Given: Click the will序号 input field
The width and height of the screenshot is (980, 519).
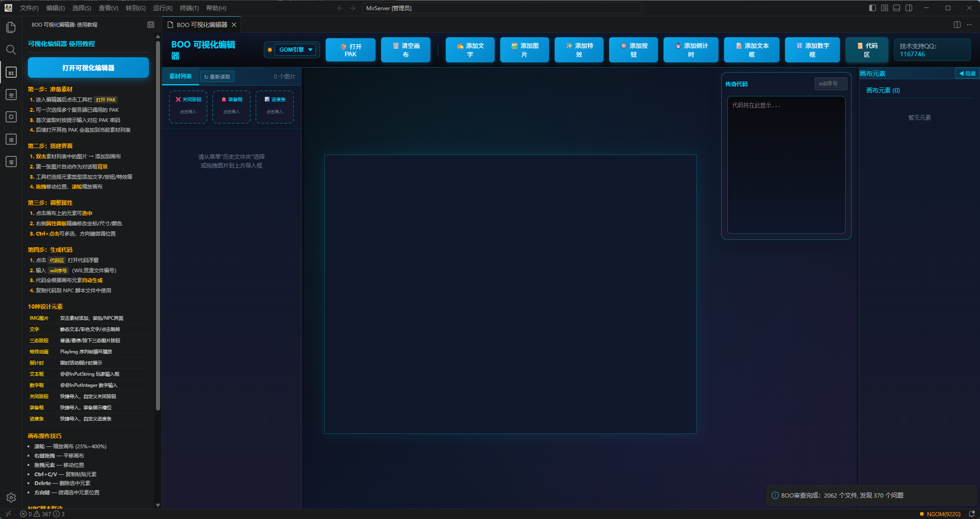Looking at the screenshot, I should pos(831,84).
